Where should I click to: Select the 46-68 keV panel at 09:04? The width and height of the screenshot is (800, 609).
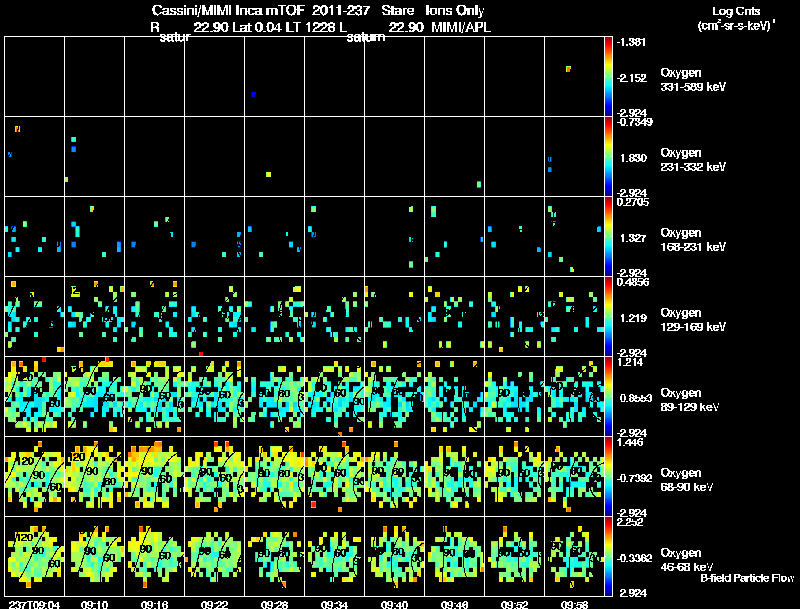pyautogui.click(x=35, y=556)
